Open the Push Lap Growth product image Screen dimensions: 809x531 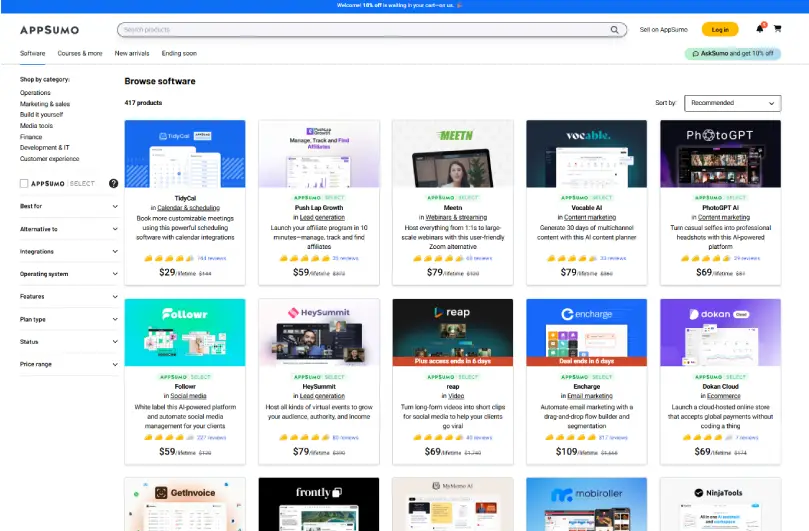[x=319, y=154]
